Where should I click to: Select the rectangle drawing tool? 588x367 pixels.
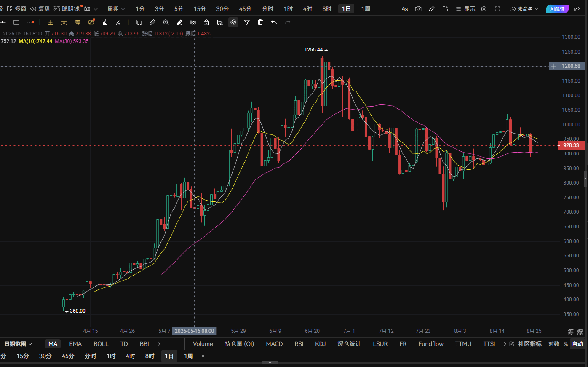[x=17, y=22]
